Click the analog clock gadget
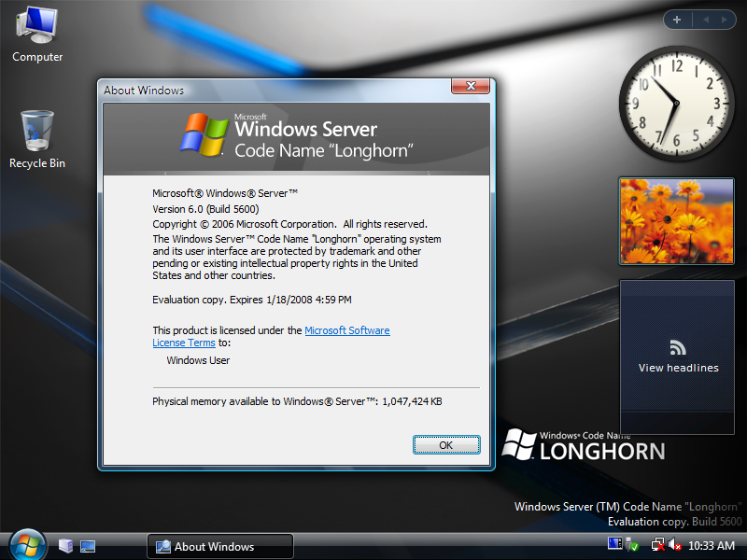747x560 pixels. click(676, 104)
